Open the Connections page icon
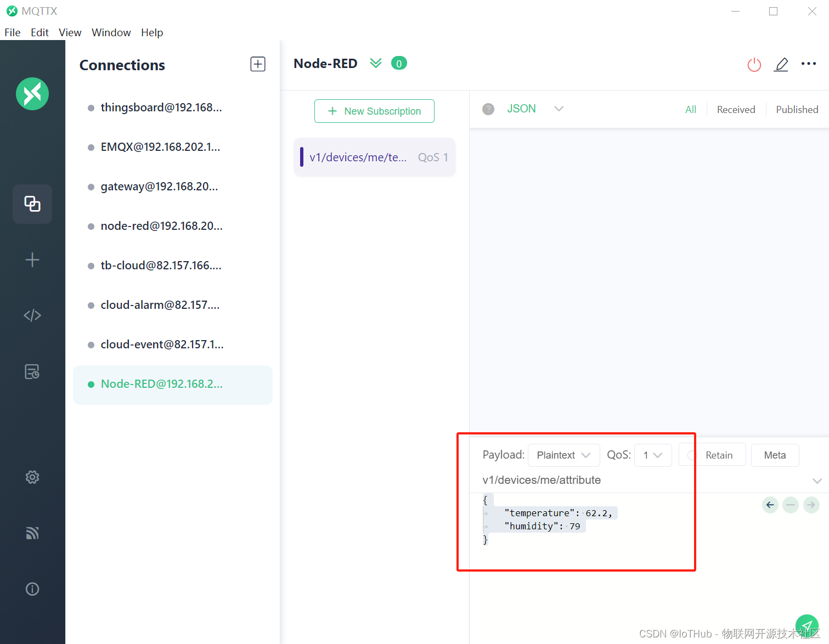829x644 pixels. point(32,204)
